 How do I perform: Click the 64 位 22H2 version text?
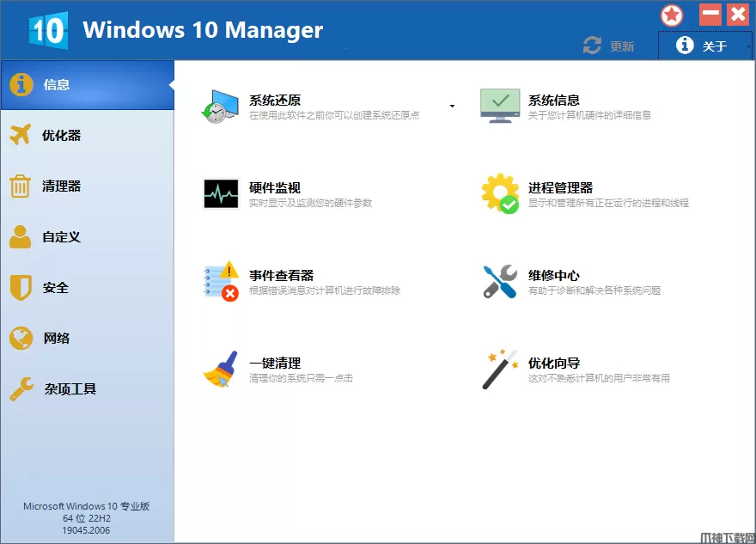click(87, 518)
